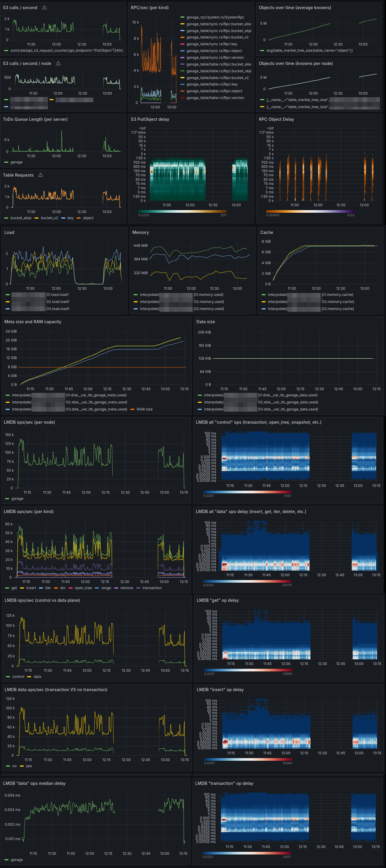Click the alert icon beside 'S3 calls / second' title
The image size is (386, 868).
pyautogui.click(x=44, y=7)
